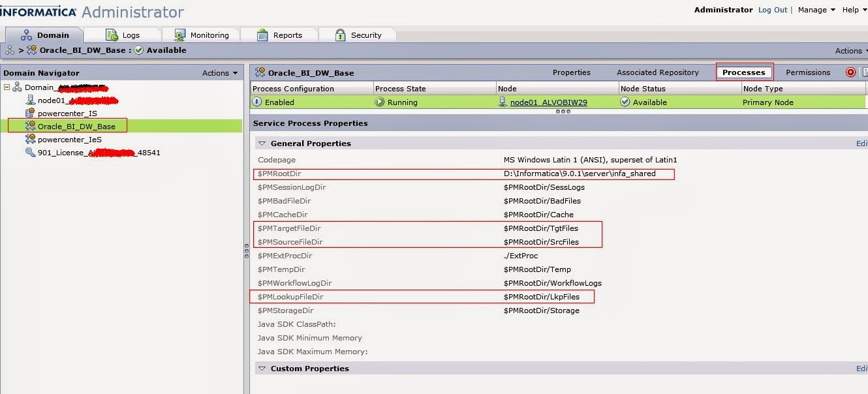The width and height of the screenshot is (868, 394).
Task: Click the node01 server icon in navigator
Action: (30, 100)
